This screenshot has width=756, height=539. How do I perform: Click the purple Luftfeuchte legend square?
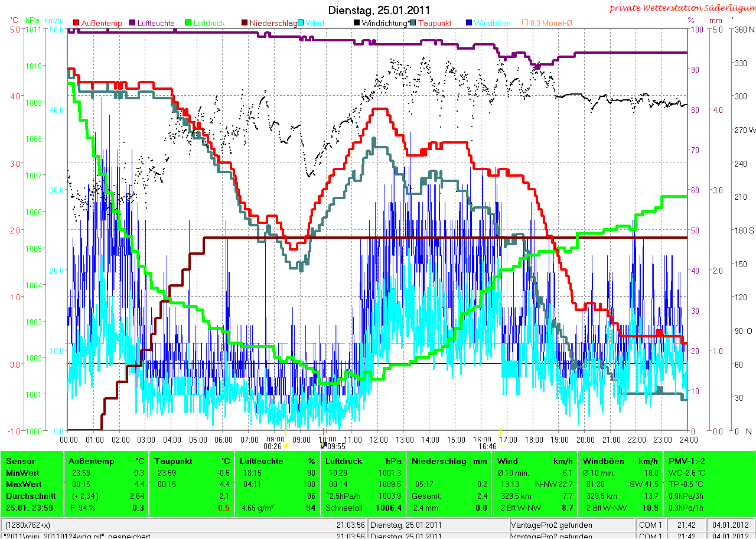(x=132, y=23)
